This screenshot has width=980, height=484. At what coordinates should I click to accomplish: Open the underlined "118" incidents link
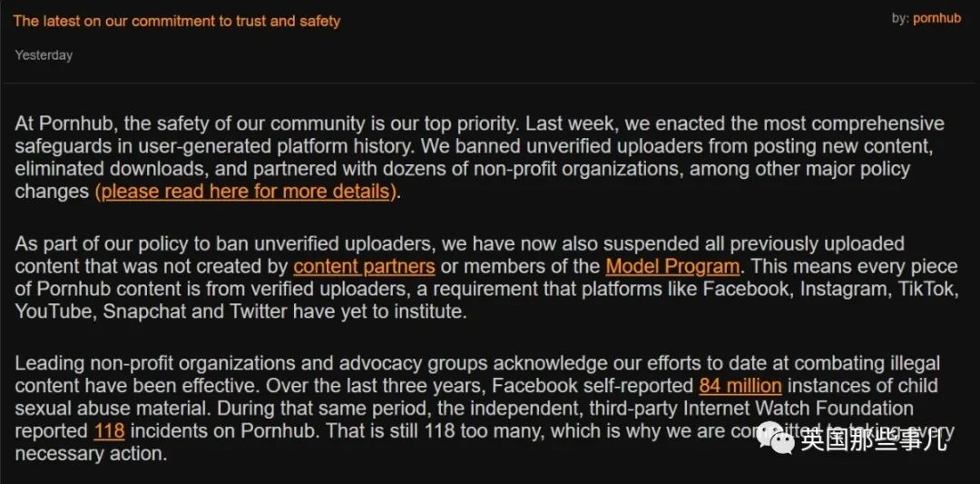point(109,431)
